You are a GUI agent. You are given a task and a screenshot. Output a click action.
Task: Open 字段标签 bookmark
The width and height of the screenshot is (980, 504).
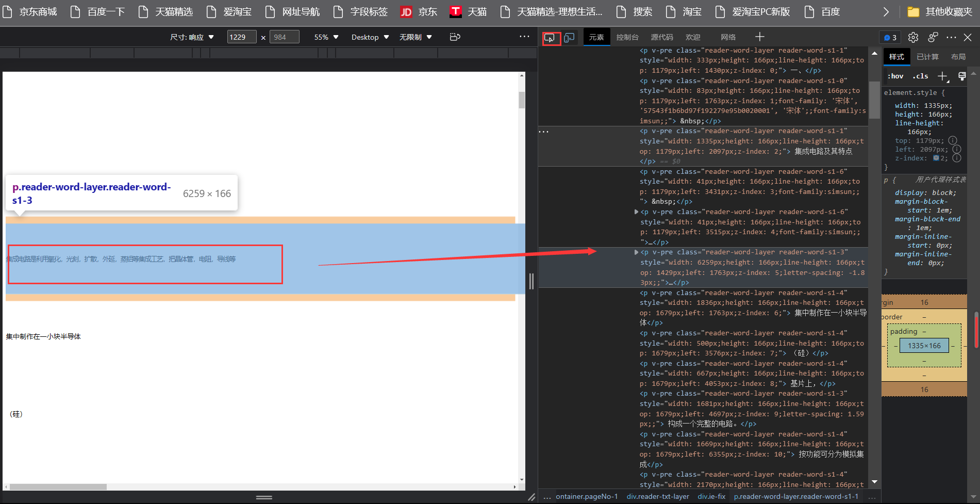[360, 12]
